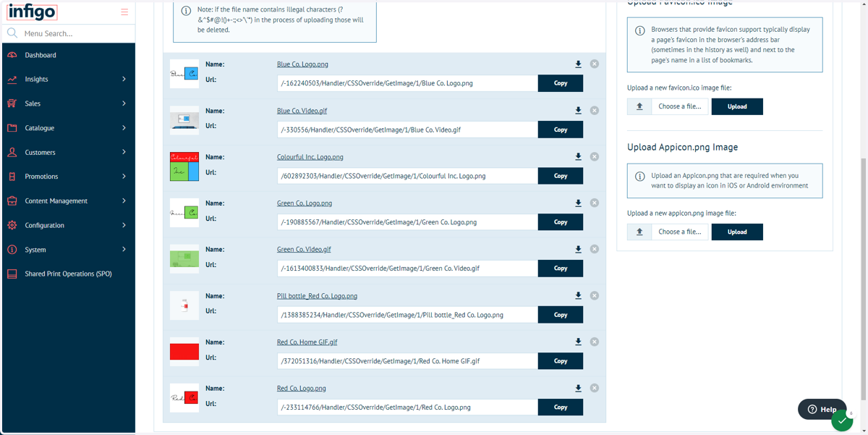Click the Catalogue folder icon
Screen dimensions: 868x435
(x=12, y=128)
